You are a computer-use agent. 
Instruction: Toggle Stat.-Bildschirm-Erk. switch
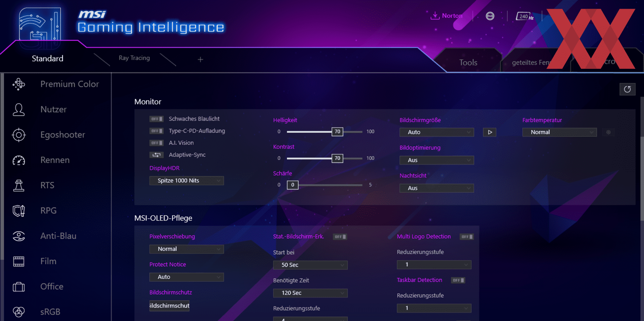[340, 237]
